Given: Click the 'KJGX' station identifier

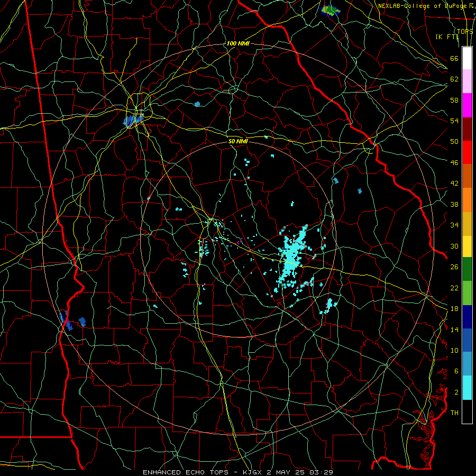Looking at the screenshot, I should point(252,472).
